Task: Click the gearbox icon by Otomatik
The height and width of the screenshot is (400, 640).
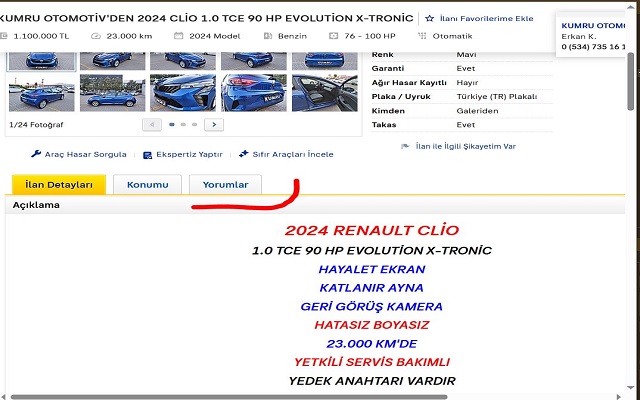Action: point(422,36)
